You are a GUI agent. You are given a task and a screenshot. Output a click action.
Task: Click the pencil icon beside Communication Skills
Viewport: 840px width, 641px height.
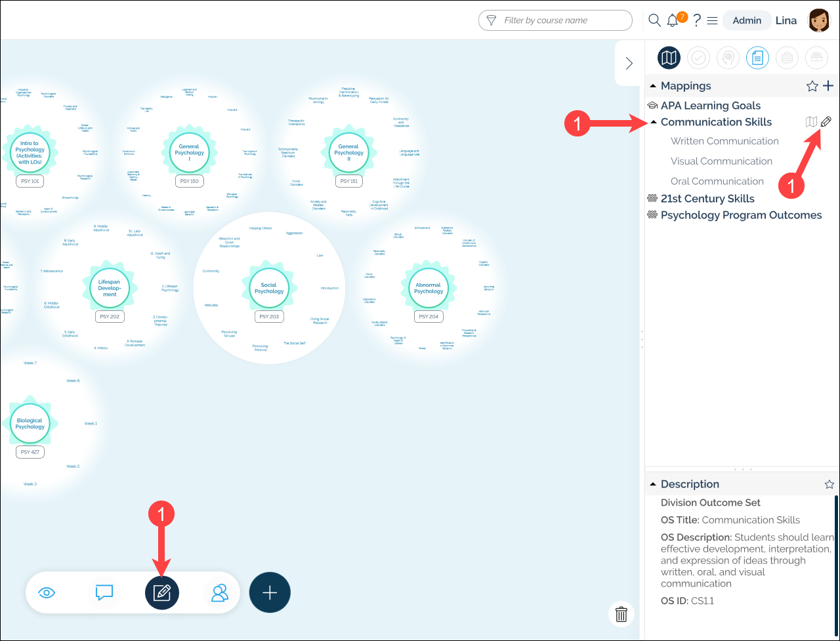(x=826, y=121)
